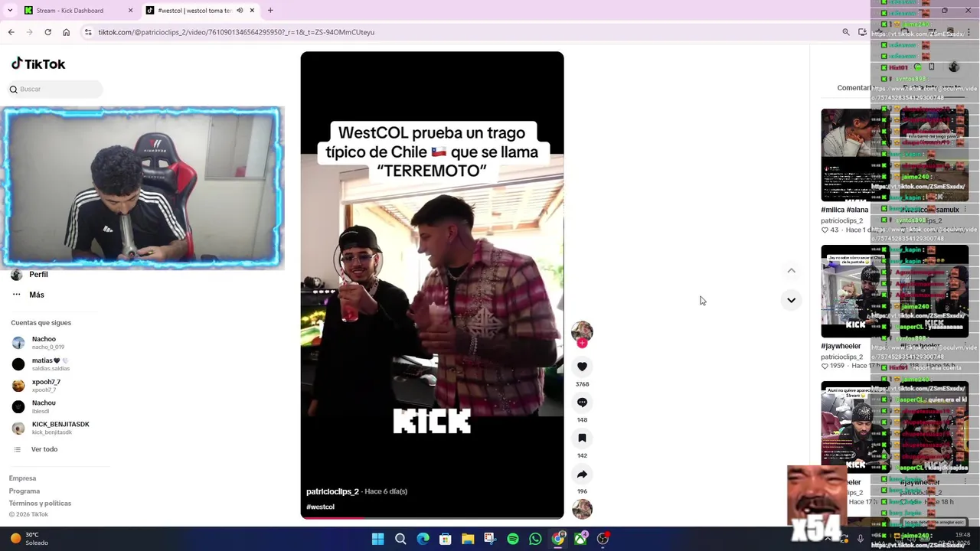Viewport: 980px width, 551px height.
Task: Click the TikTok logo
Action: pos(38,64)
